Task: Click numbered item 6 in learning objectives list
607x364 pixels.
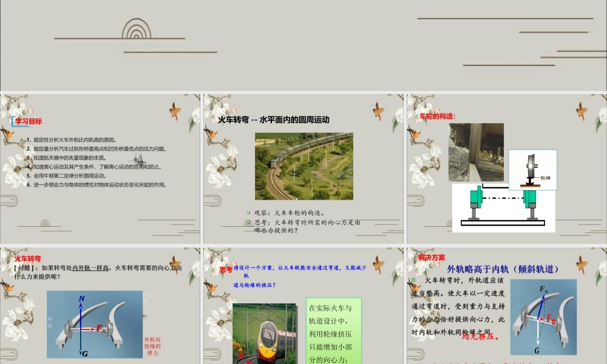Action: (x=95, y=185)
